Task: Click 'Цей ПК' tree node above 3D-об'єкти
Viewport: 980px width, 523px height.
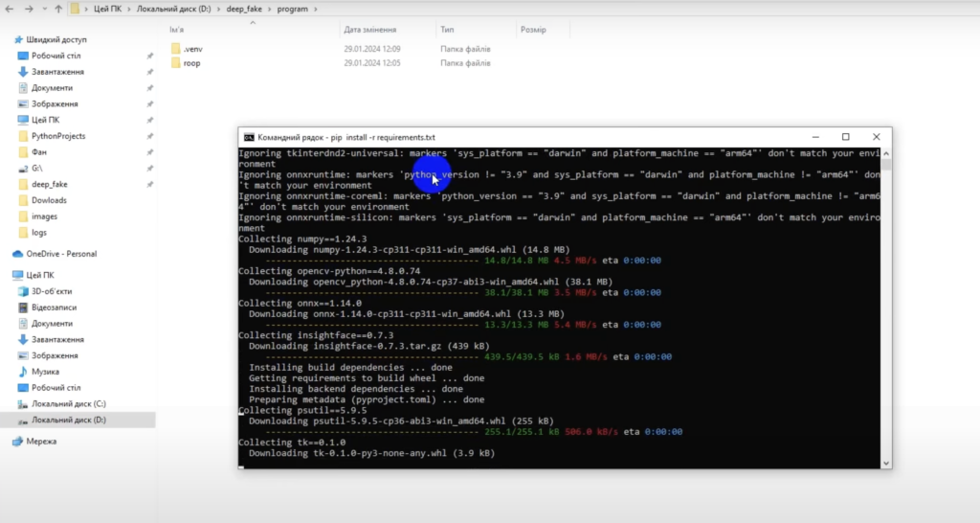Action: [40, 275]
